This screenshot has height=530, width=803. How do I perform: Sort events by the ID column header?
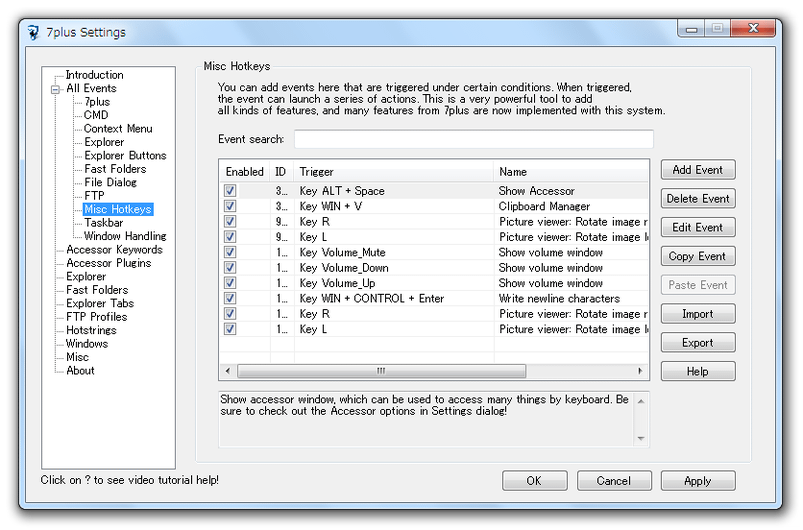pyautogui.click(x=282, y=172)
